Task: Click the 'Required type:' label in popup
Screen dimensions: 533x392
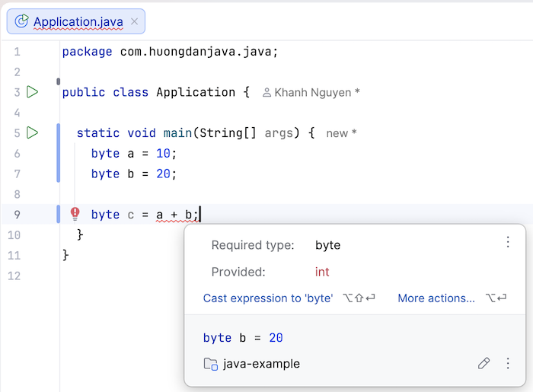Action: coord(253,245)
